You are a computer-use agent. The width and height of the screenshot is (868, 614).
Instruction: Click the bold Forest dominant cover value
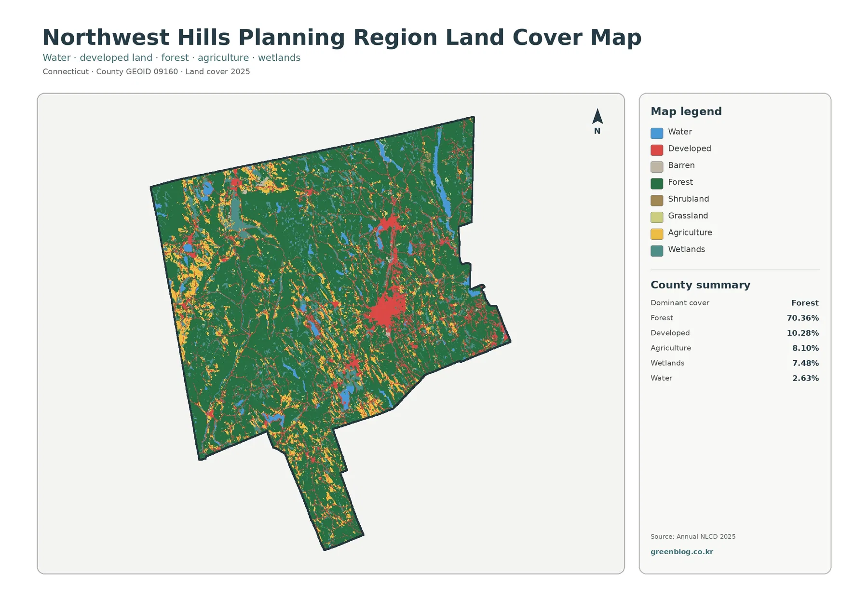[805, 303]
